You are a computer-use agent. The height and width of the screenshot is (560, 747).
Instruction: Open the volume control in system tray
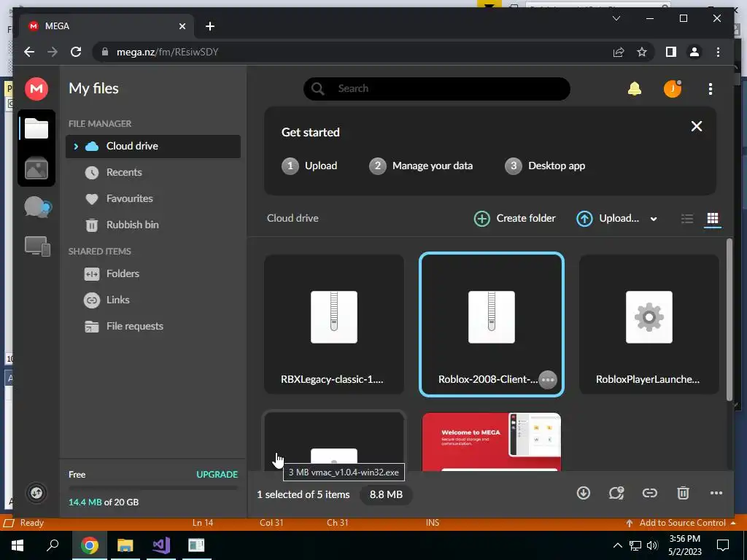(x=652, y=545)
